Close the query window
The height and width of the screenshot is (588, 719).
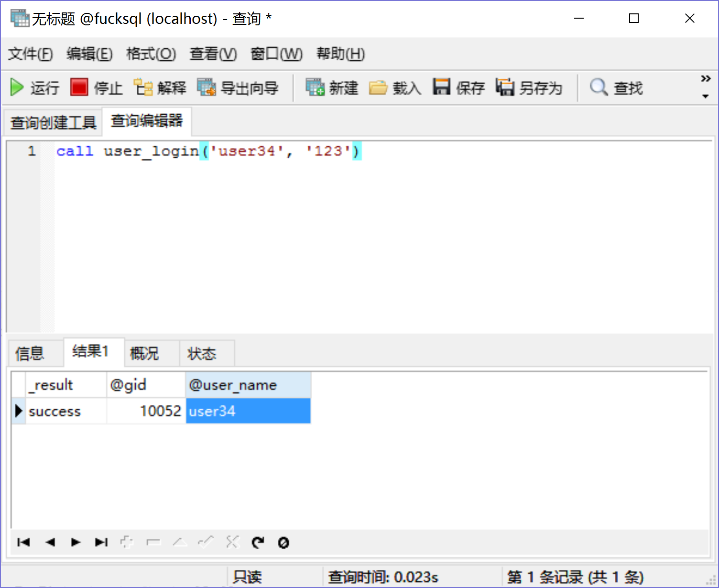click(x=689, y=18)
